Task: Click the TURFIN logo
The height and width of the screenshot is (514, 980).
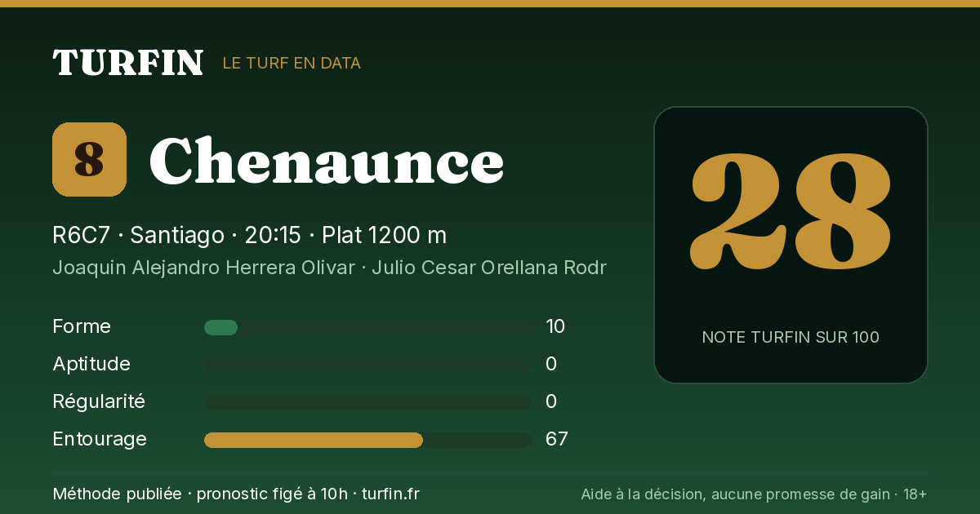Action: (x=127, y=63)
